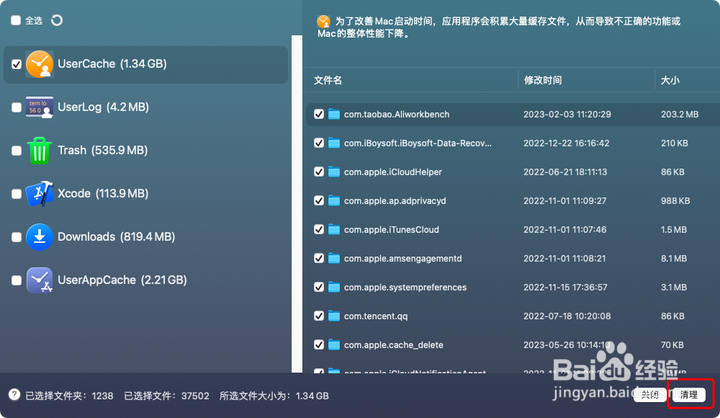Uncheck the UserCache category checkbox
Image resolution: width=720 pixels, height=418 pixels.
pyautogui.click(x=17, y=64)
